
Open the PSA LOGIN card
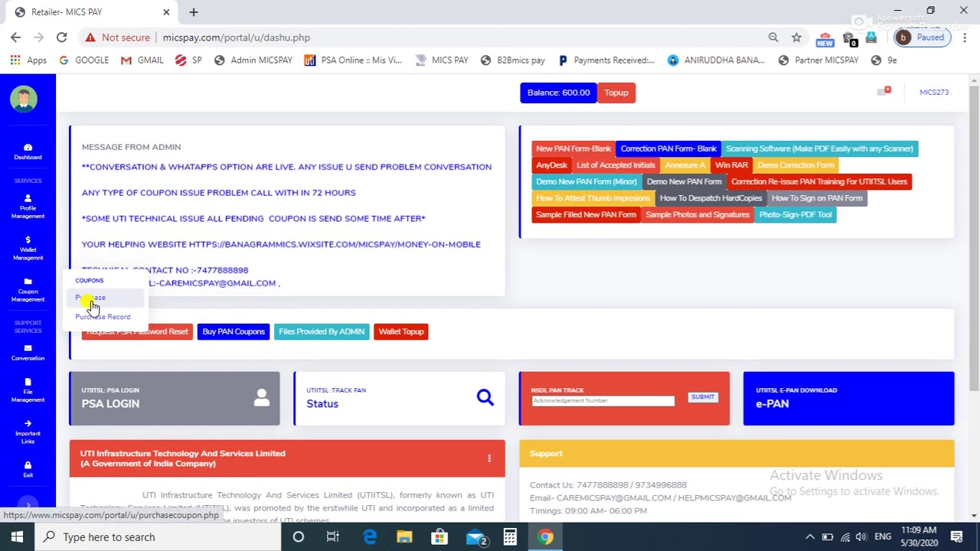click(175, 398)
